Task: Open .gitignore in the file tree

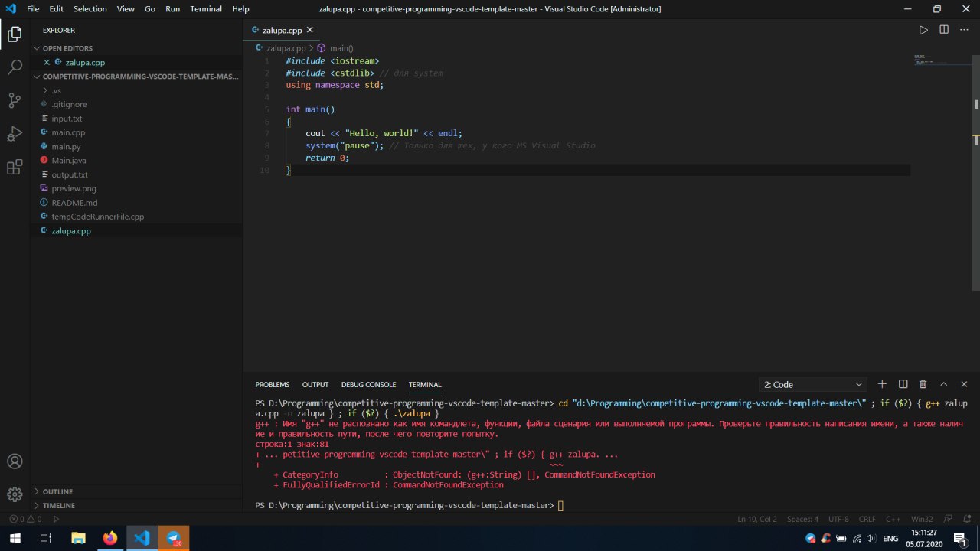Action: (136, 104)
